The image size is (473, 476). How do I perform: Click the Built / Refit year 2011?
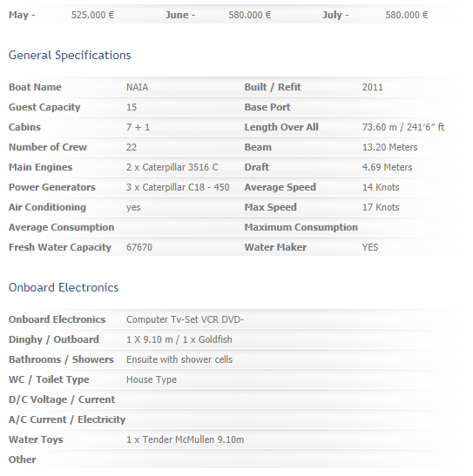coord(373,87)
